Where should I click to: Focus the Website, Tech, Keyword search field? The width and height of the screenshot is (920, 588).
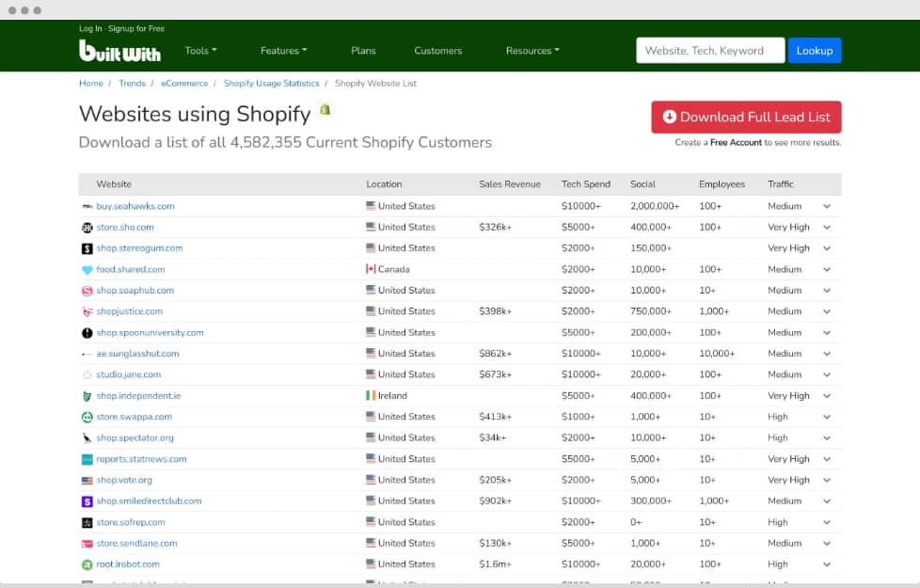click(710, 51)
